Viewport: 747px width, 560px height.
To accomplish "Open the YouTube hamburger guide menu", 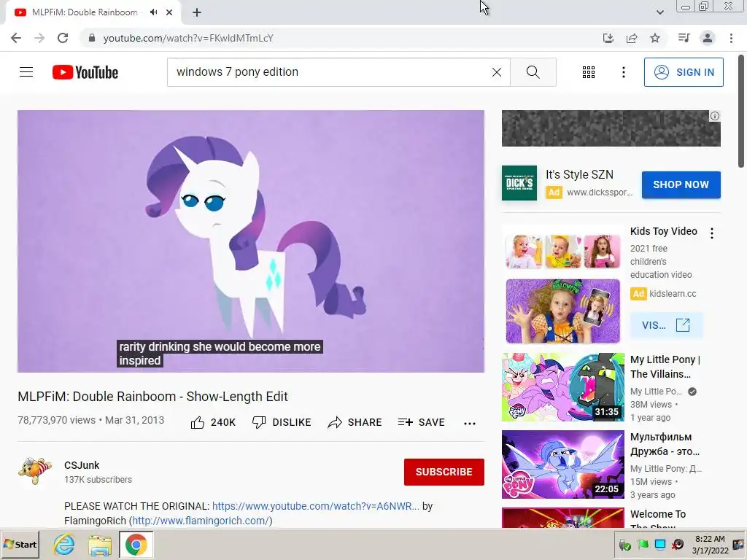I will 26,72.
